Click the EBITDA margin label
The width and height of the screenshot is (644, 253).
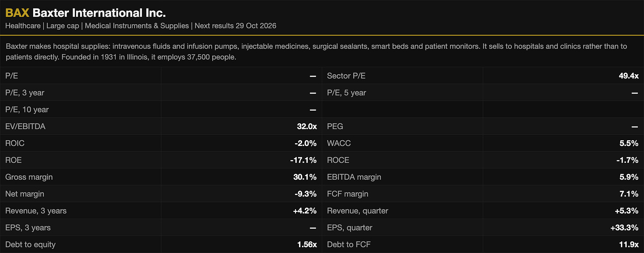click(354, 177)
